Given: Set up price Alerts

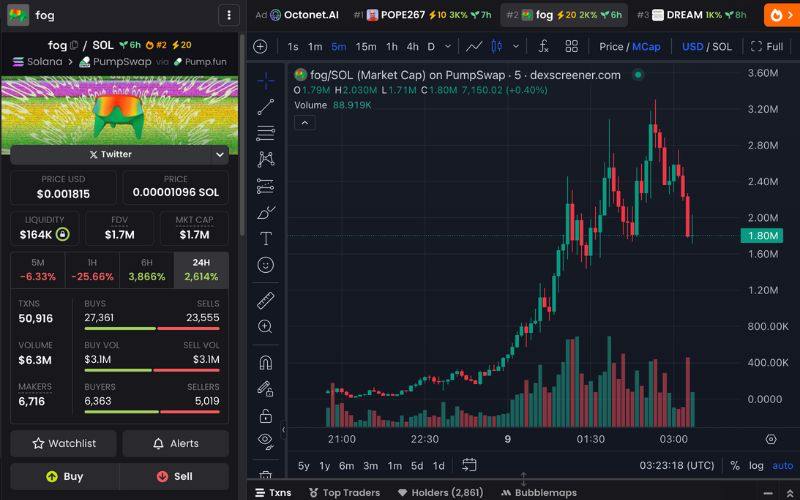Looking at the screenshot, I should 176,443.
